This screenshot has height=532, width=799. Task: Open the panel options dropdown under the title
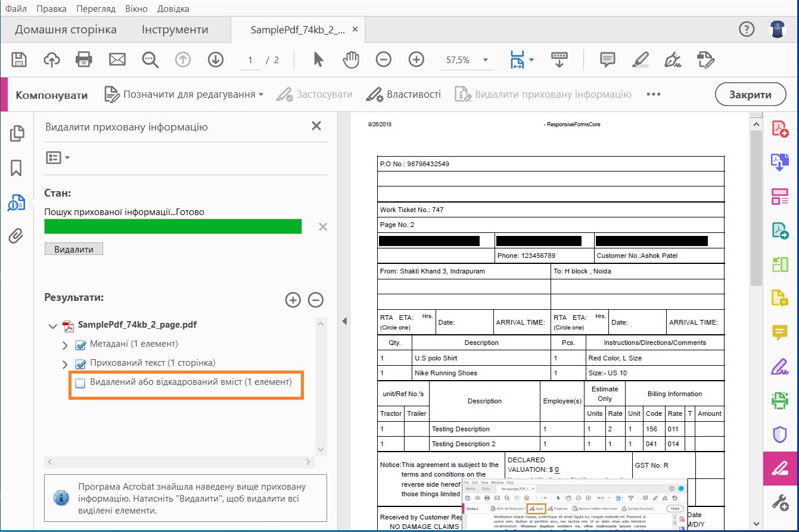[x=58, y=158]
